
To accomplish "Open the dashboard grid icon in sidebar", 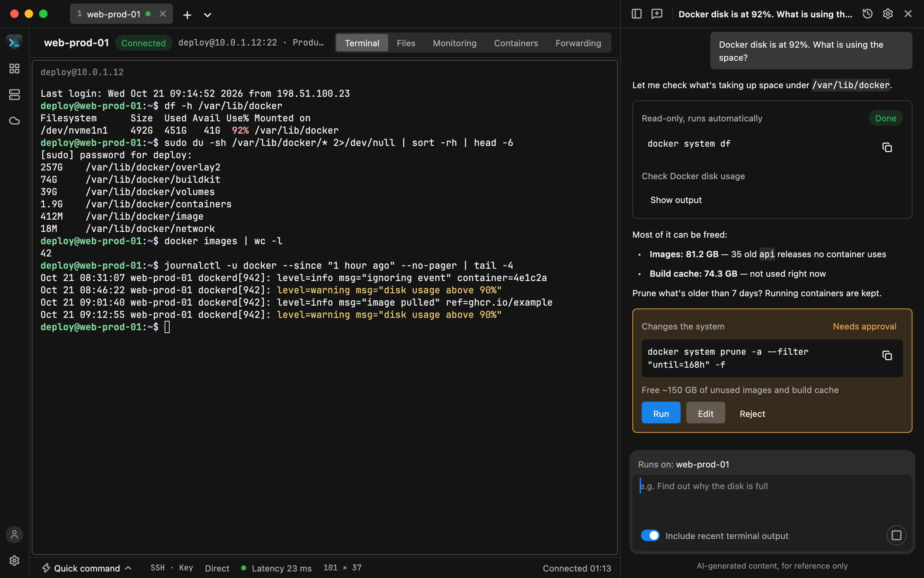I will [14, 69].
